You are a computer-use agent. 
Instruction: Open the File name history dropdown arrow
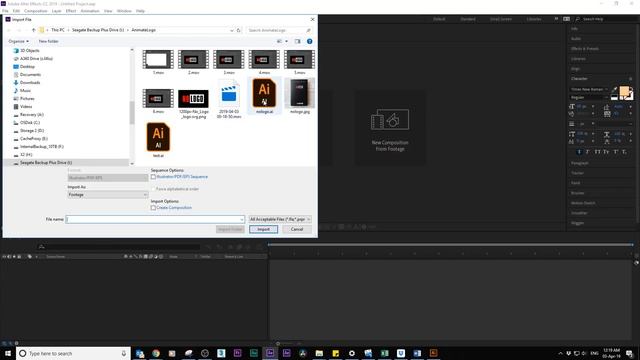(242, 220)
